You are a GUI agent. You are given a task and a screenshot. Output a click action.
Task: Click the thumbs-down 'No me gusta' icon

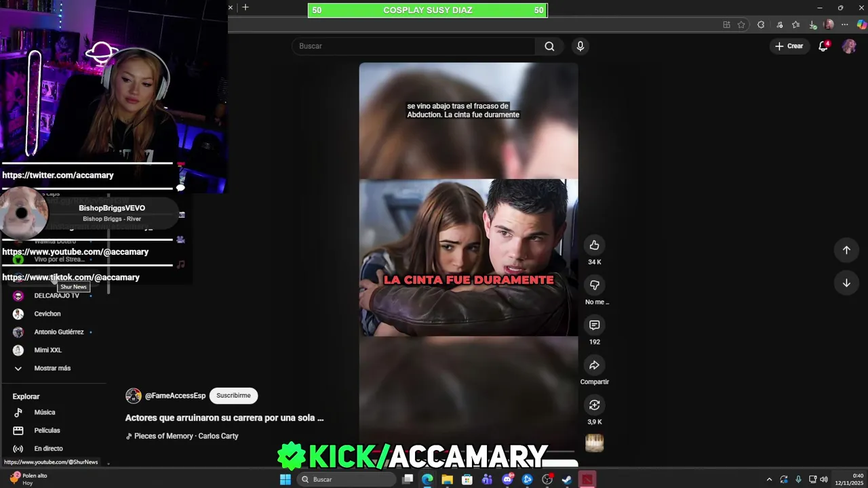click(594, 285)
